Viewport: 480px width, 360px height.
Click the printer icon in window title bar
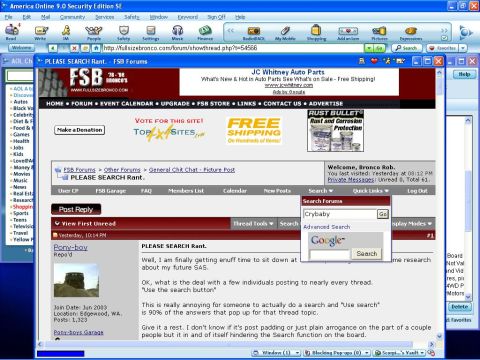[x=362, y=61]
